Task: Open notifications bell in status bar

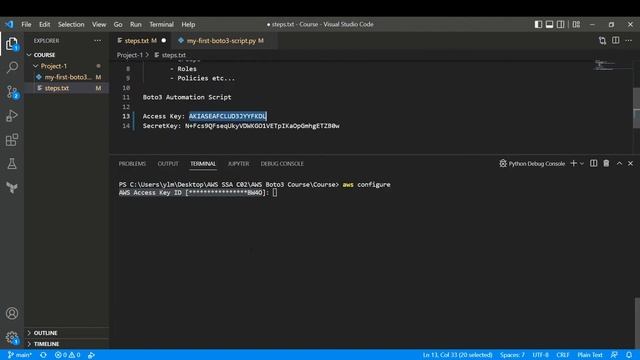Action: tap(629, 355)
